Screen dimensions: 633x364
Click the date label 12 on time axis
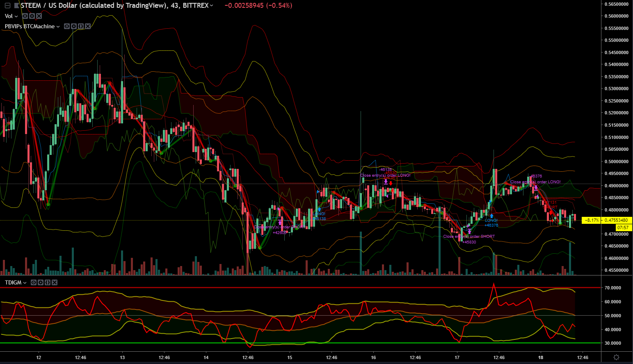pyautogui.click(x=39, y=357)
